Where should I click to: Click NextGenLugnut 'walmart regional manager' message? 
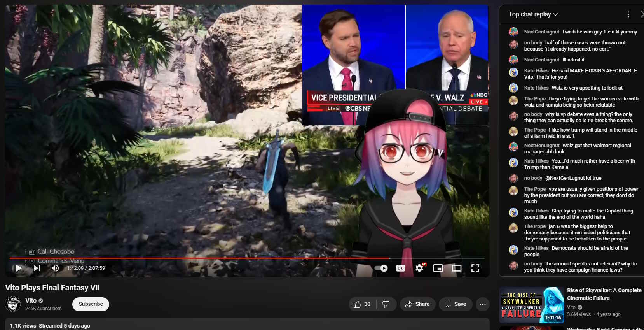pyautogui.click(x=578, y=148)
